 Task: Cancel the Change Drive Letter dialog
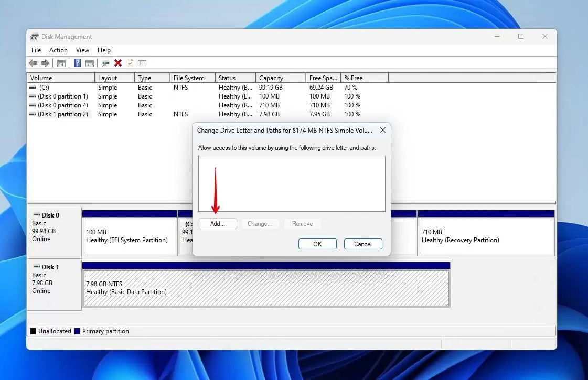tap(362, 244)
